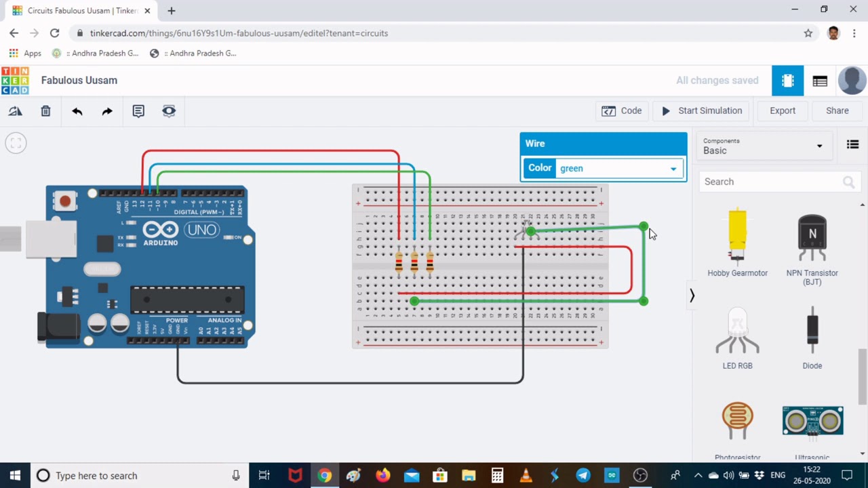Collapse the components side panel

click(x=692, y=296)
